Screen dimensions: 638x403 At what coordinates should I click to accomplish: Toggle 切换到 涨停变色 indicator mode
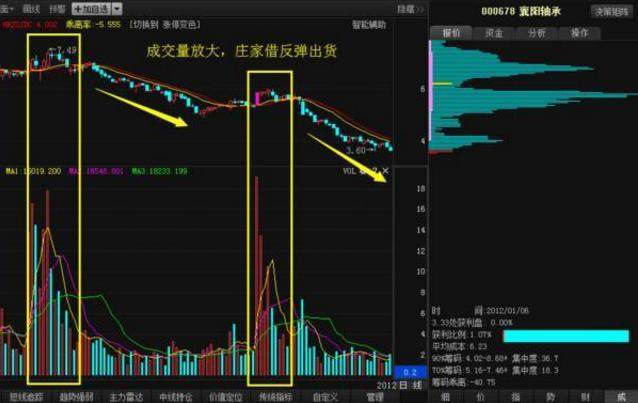(x=168, y=22)
